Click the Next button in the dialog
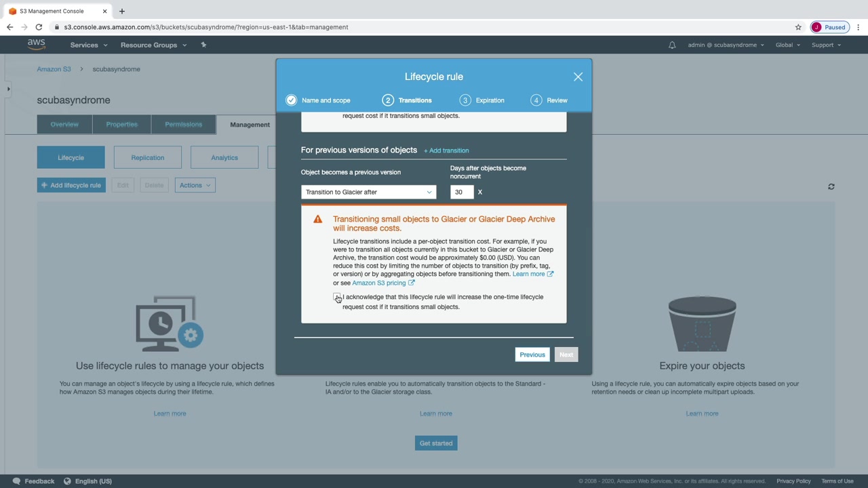This screenshot has height=488, width=868. (566, 354)
